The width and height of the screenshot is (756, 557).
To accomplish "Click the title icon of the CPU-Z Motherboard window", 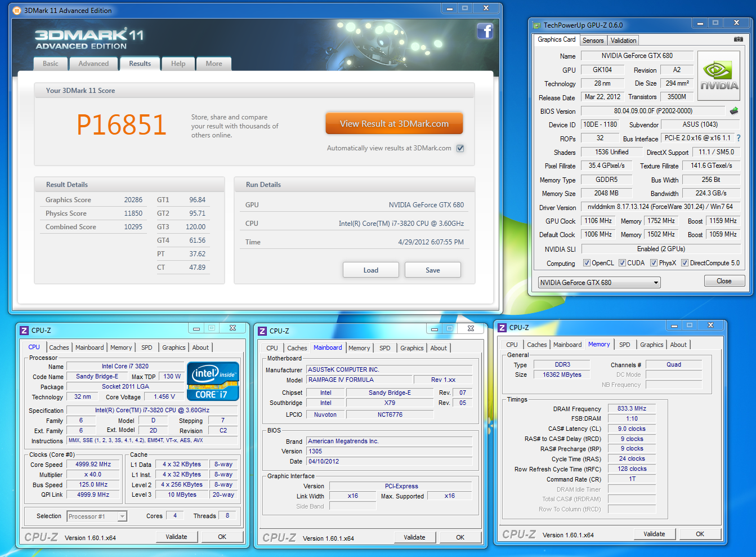I will [x=262, y=331].
